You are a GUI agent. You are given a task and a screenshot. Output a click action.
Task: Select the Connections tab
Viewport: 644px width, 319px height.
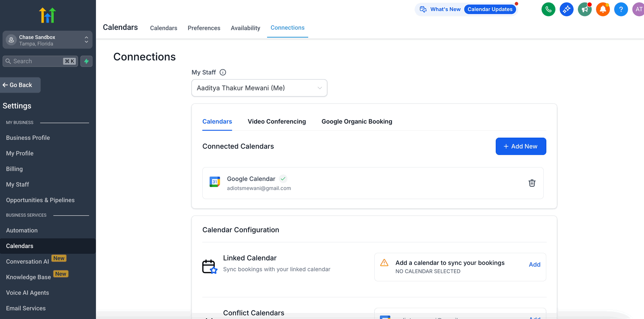pyautogui.click(x=287, y=28)
